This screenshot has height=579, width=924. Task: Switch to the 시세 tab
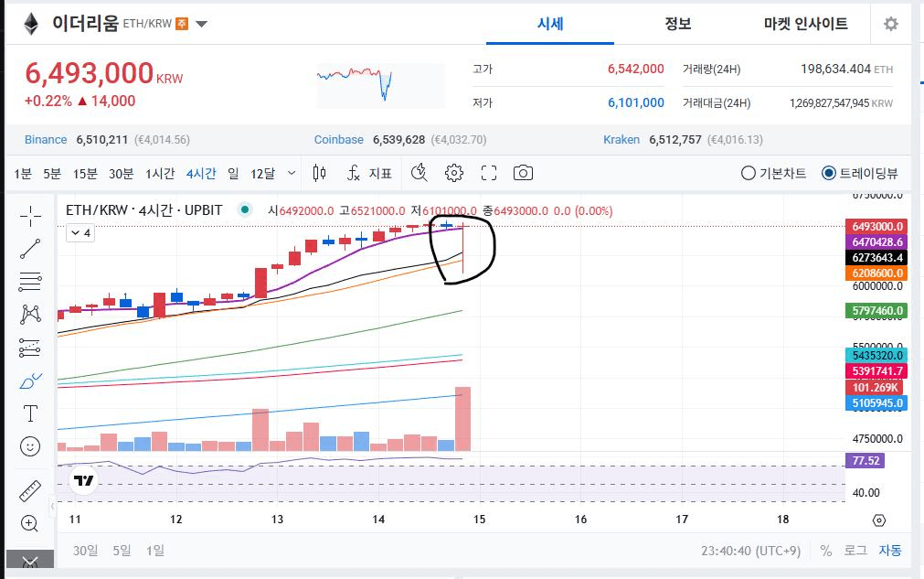point(550,24)
